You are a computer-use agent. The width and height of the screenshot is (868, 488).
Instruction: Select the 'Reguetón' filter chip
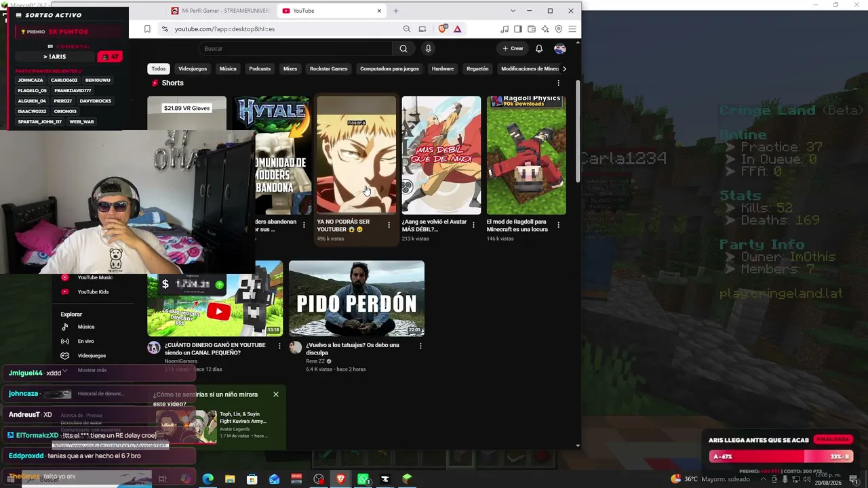coord(477,68)
